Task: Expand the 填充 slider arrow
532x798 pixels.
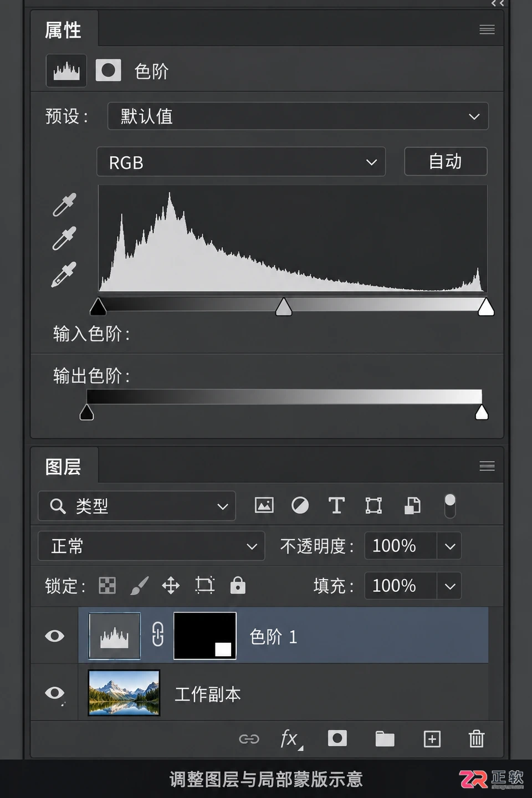Action: [449, 586]
